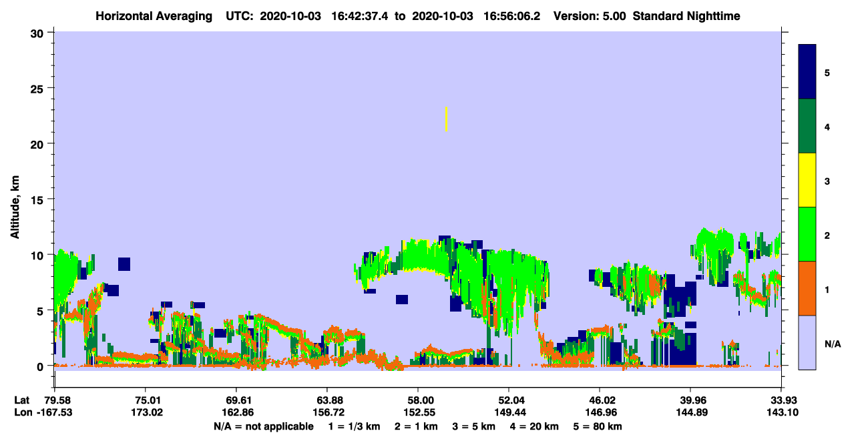
Task: Click the longitude value 146.96
Action: 600,412
